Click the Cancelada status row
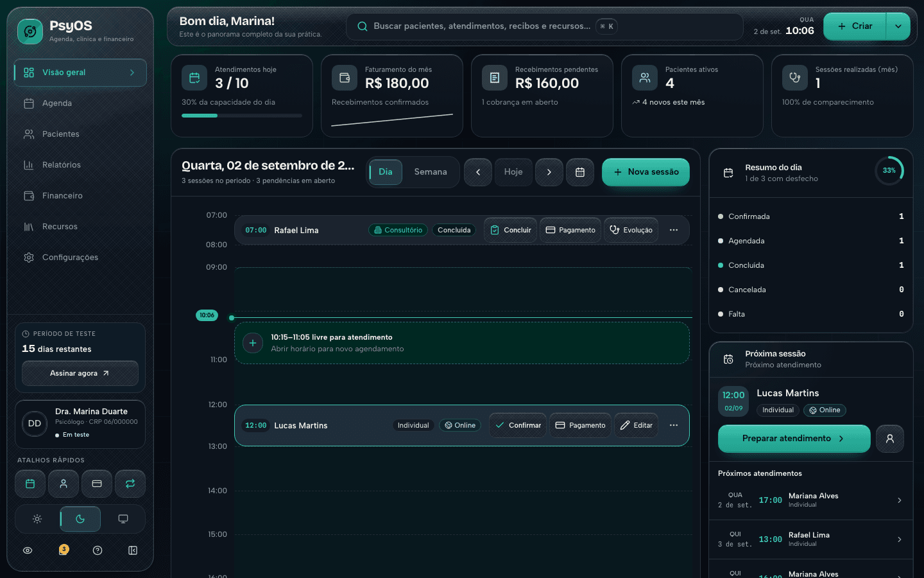924x578 pixels. coord(811,290)
